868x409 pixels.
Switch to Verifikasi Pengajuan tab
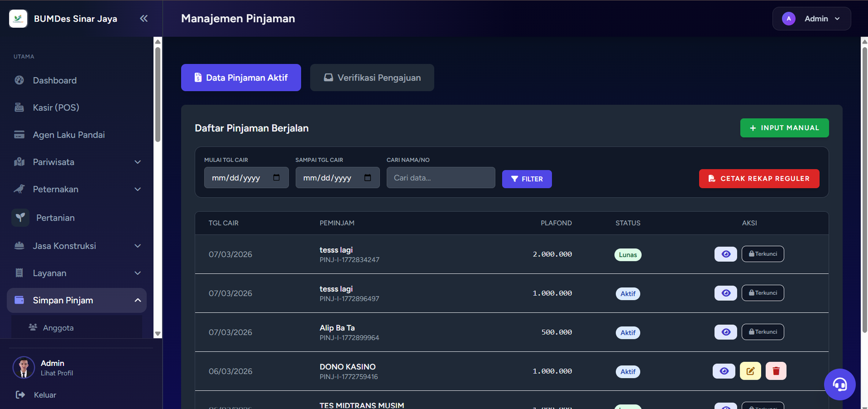[372, 78]
